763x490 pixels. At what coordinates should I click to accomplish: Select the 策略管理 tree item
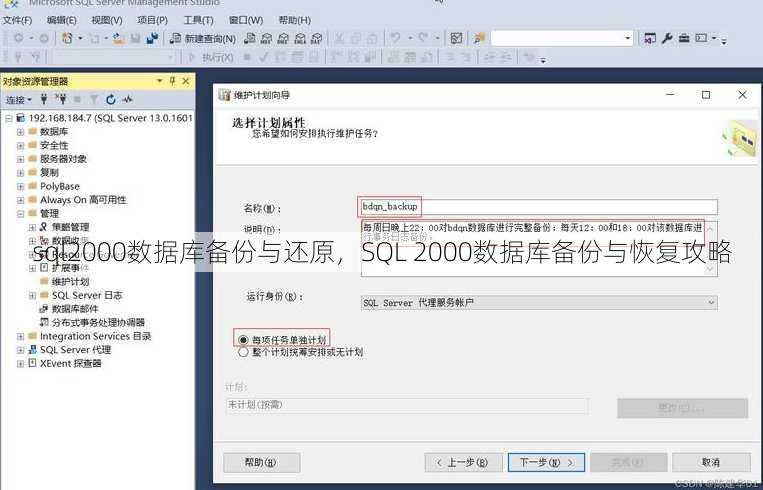pyautogui.click(x=71, y=227)
